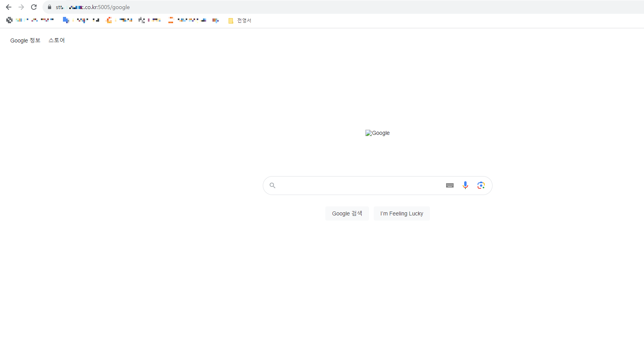Go back with the browser back arrow
644x355 pixels.
point(9,7)
